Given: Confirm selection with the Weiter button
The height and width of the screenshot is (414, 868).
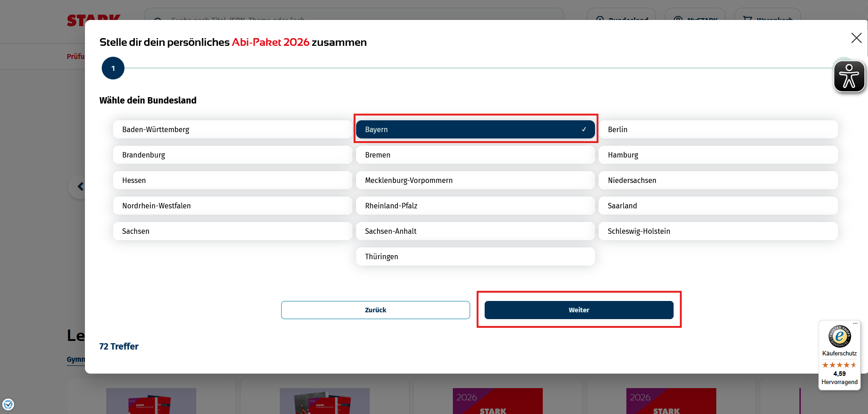Looking at the screenshot, I should [x=579, y=310].
